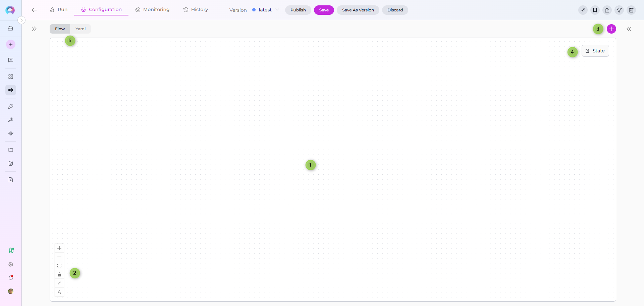This screenshot has width=644, height=306.
Task: Click the copy link chain icon
Action: tap(583, 10)
